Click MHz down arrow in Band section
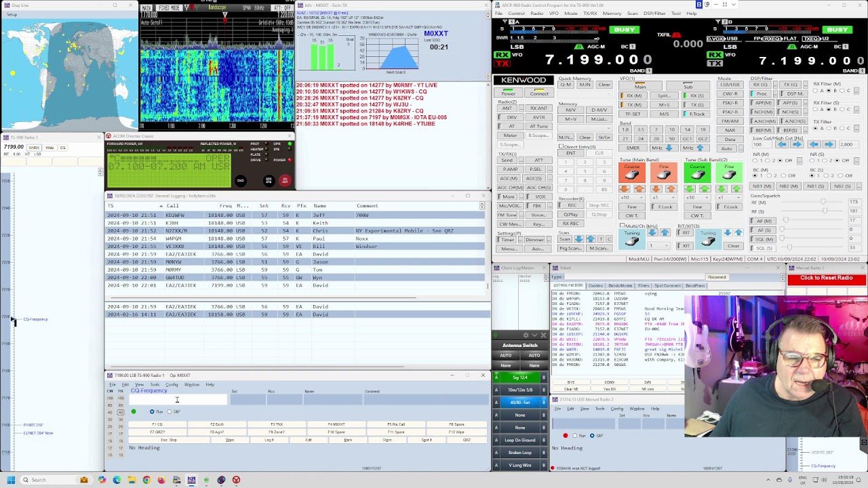Image resolution: width=868 pixels, height=488 pixels. 669,148
